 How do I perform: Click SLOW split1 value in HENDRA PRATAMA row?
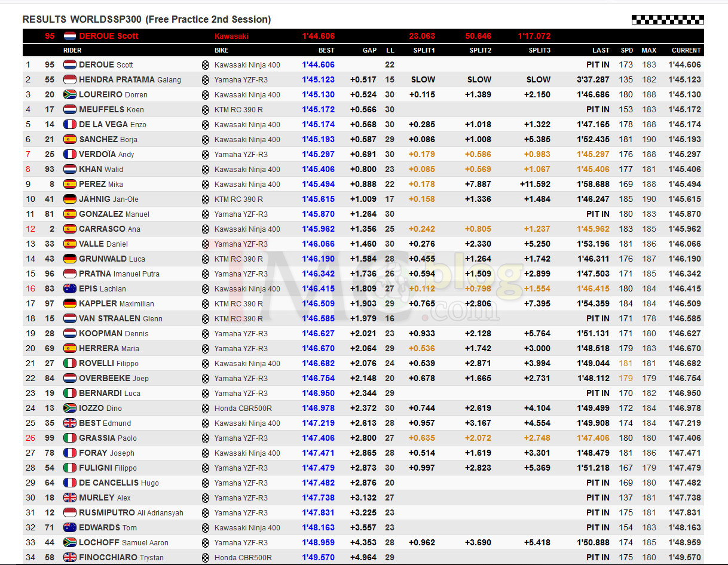point(423,79)
